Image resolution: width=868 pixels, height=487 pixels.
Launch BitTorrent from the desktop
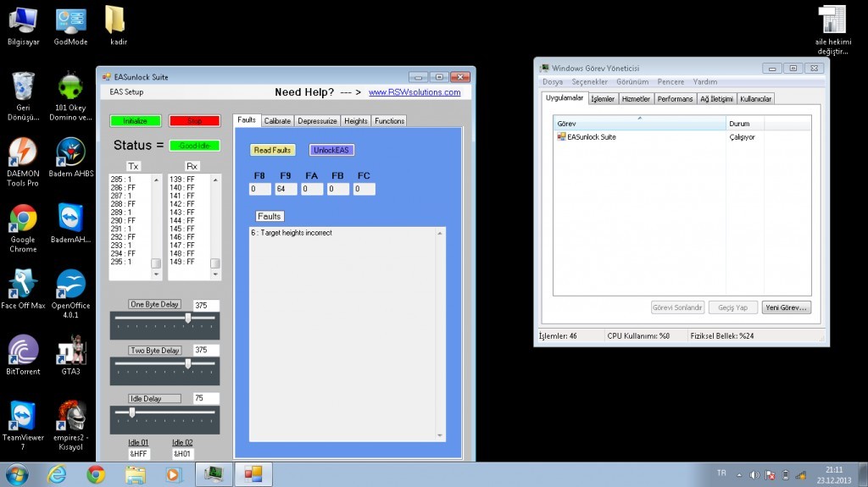(23, 351)
